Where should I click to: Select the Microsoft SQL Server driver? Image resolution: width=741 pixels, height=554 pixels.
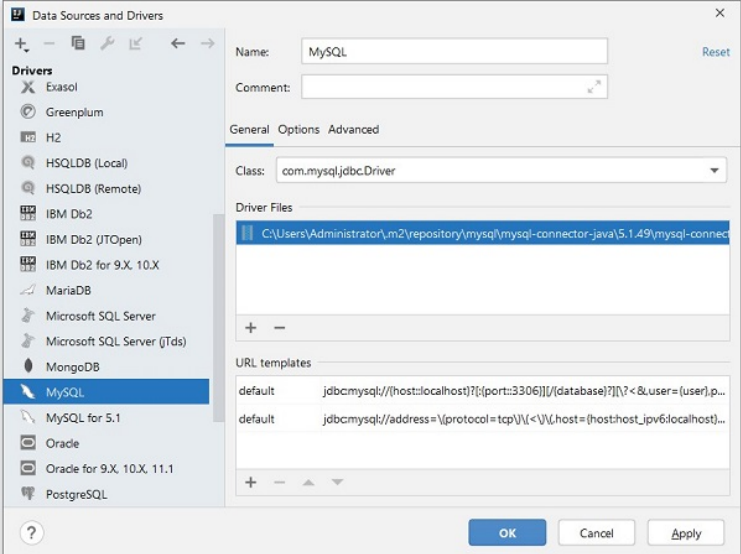point(106,316)
